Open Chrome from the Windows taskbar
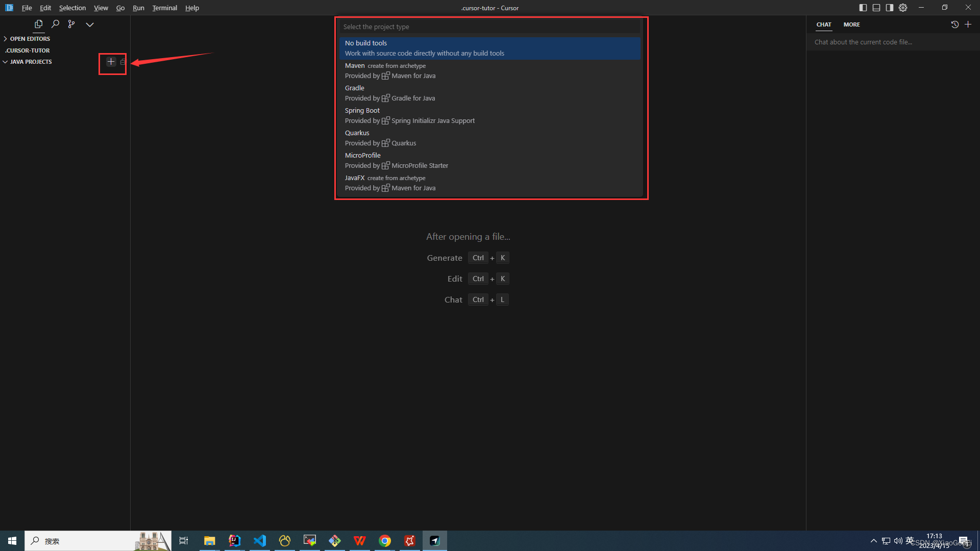This screenshot has height=551, width=980. [385, 541]
